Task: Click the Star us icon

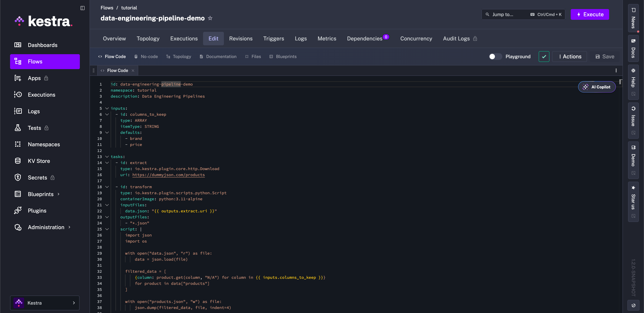Action: coord(633,188)
